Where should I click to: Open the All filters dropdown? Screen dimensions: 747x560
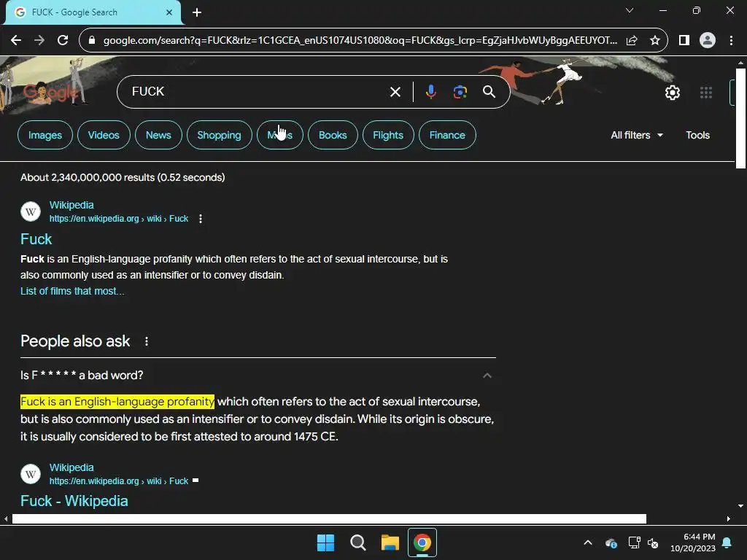[637, 135]
